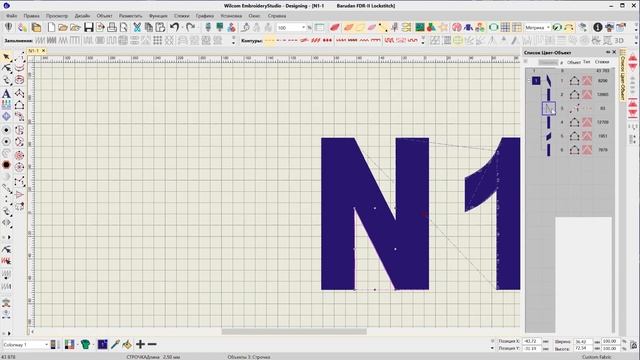Undo the last action
Screen dimensions: 640x360
point(175,27)
